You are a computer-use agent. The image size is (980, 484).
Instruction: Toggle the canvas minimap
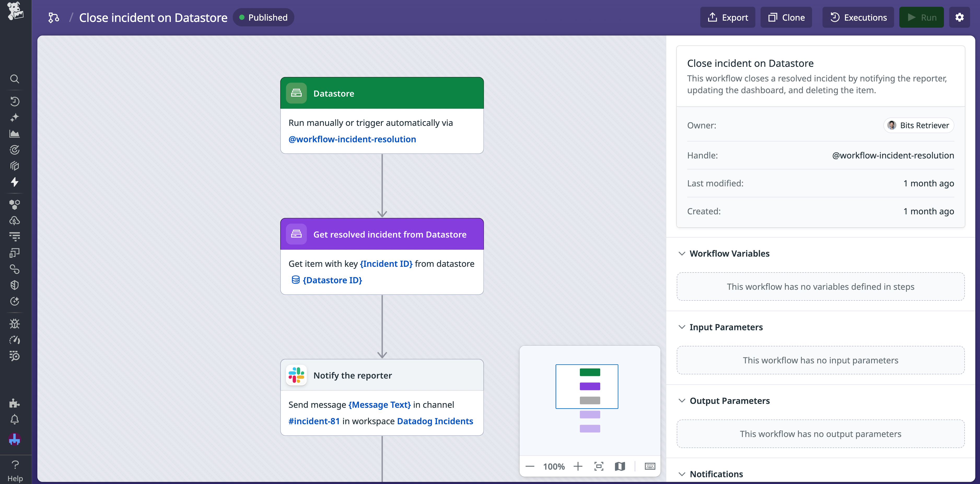point(620,466)
